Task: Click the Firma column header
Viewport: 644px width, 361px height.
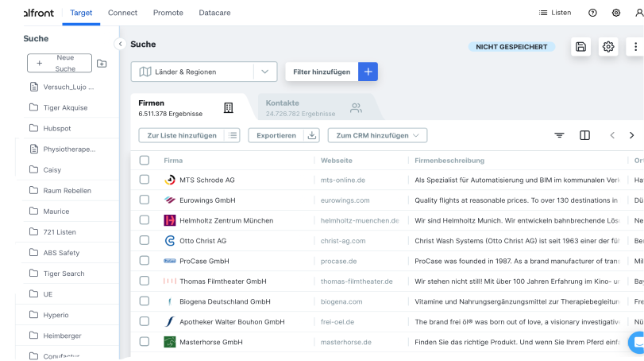Action: click(x=173, y=161)
